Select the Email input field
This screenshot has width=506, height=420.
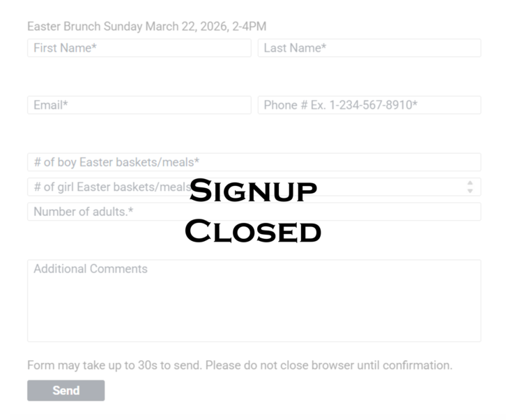pyautogui.click(x=139, y=105)
